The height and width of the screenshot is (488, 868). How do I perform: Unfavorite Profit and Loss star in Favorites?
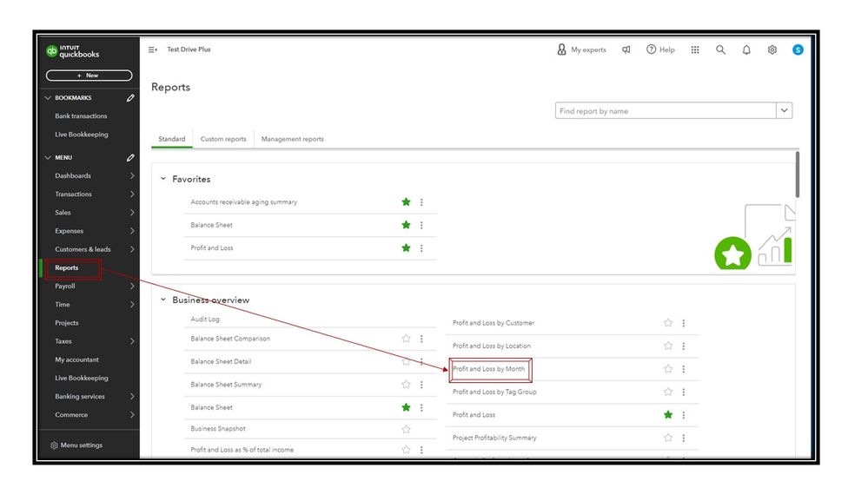point(406,247)
